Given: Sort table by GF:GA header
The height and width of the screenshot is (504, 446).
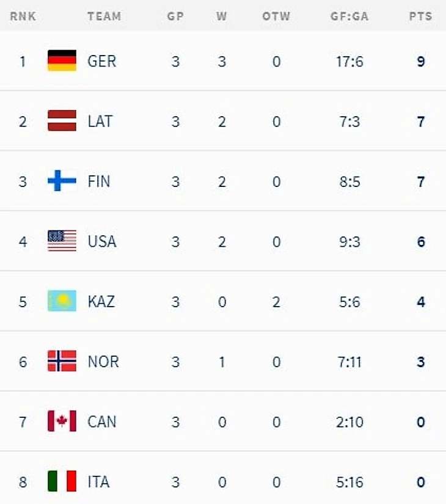Looking at the screenshot, I should coord(349,16).
